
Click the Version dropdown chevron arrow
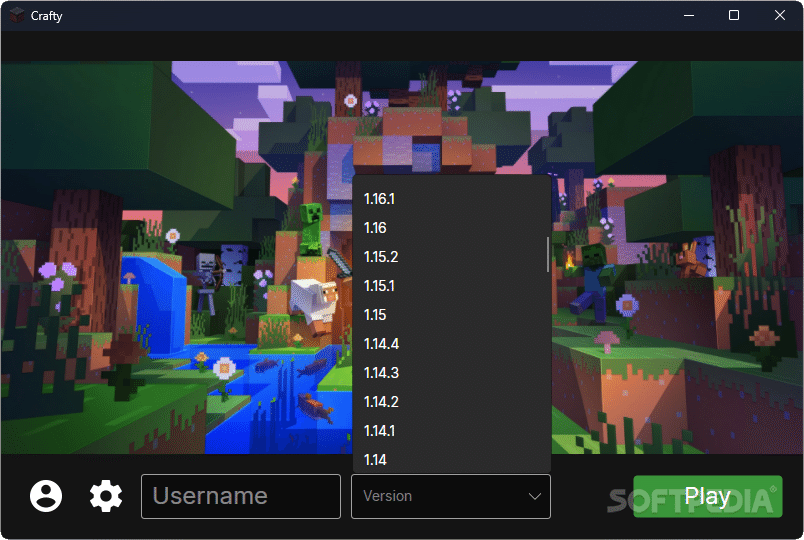[x=534, y=496]
